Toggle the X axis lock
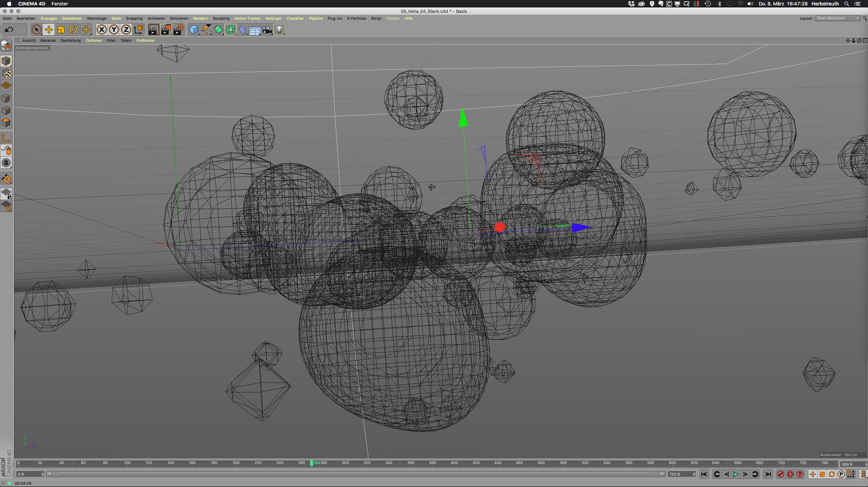 [x=102, y=30]
